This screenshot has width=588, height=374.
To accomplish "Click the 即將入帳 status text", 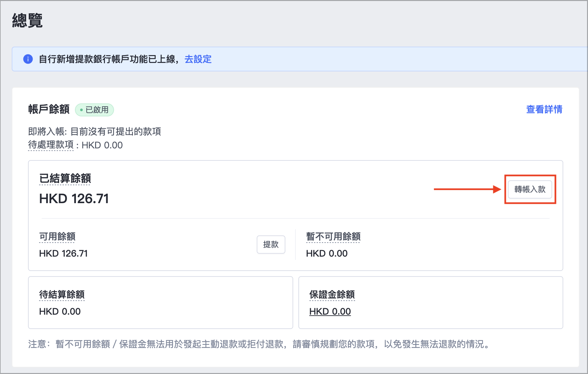I will coord(94,131).
